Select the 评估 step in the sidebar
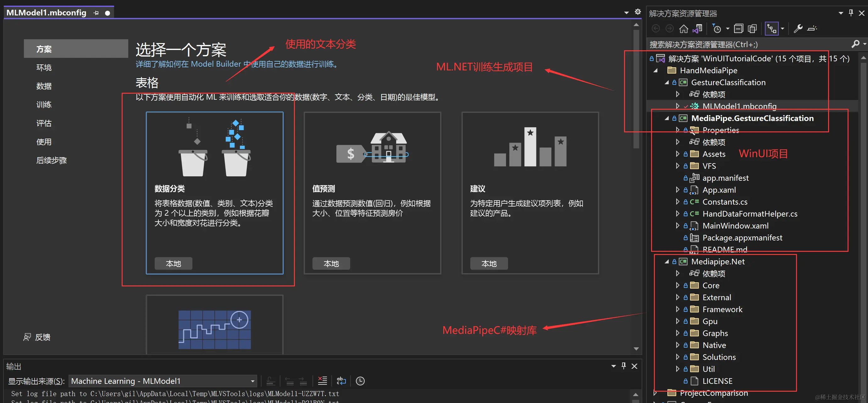This screenshot has width=868, height=403. pos(44,123)
